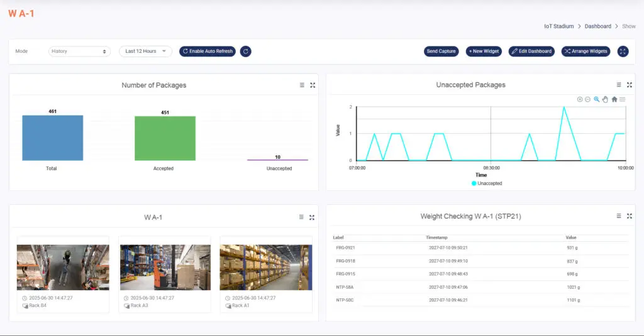Expand the Number of Packages widget

point(313,85)
